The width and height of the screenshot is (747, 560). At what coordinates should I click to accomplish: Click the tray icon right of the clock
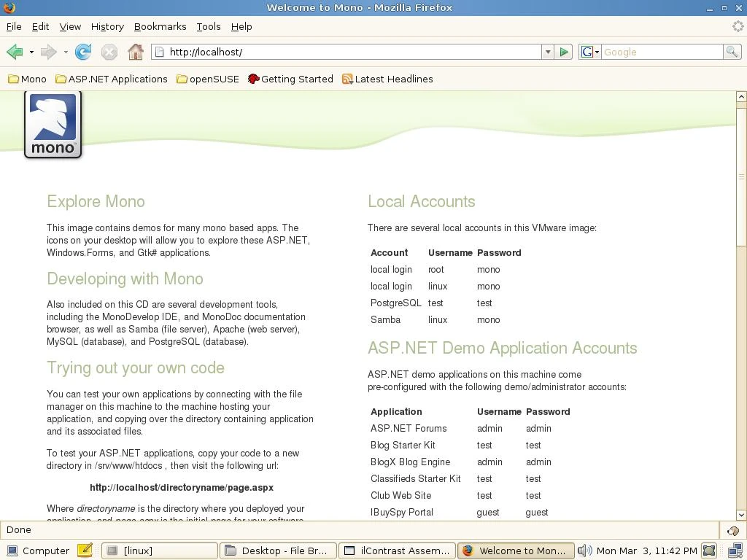[x=709, y=551]
